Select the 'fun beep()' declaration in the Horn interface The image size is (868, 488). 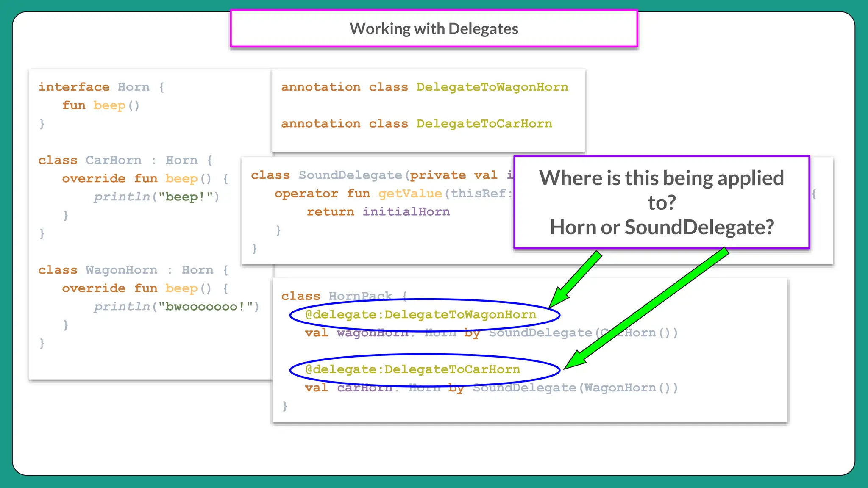101,105
